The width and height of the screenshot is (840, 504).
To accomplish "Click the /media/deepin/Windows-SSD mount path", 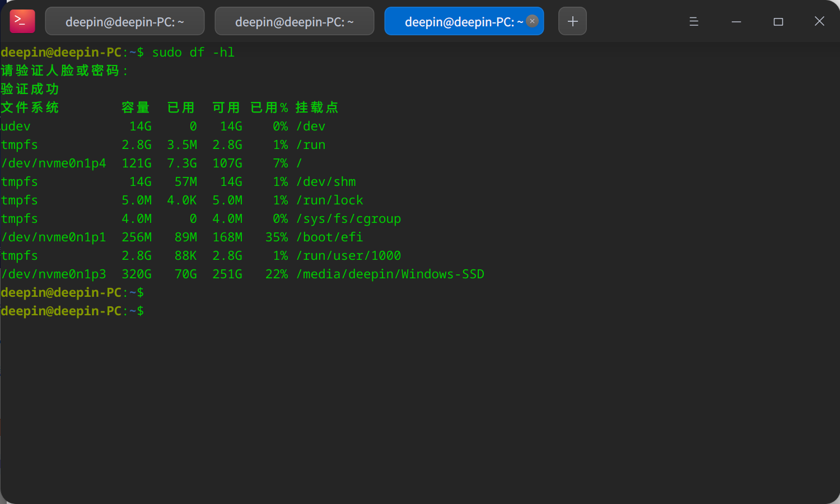I will (390, 274).
